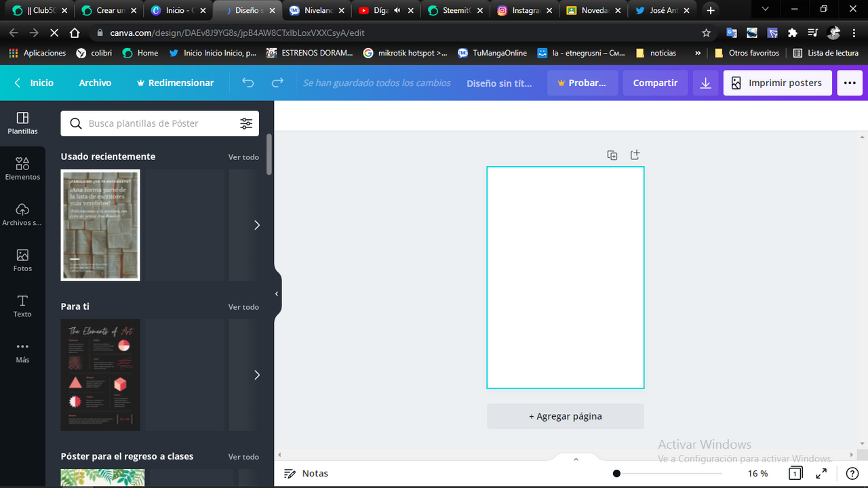Click the Imprimir posters button
Screen dimensions: 868x488
777,83
